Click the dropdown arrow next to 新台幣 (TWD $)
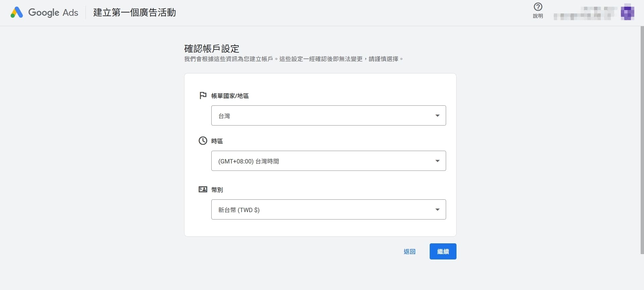The width and height of the screenshot is (644, 290). (x=437, y=209)
